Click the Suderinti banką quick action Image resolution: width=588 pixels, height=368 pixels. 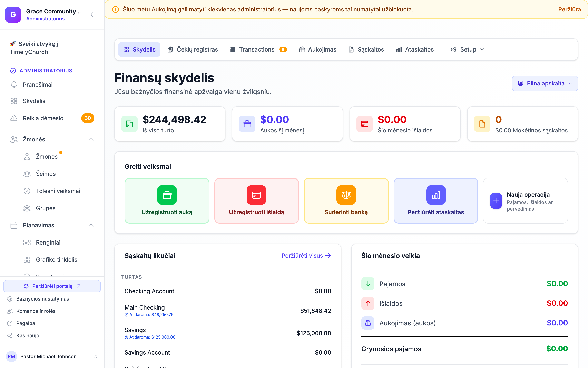(346, 201)
